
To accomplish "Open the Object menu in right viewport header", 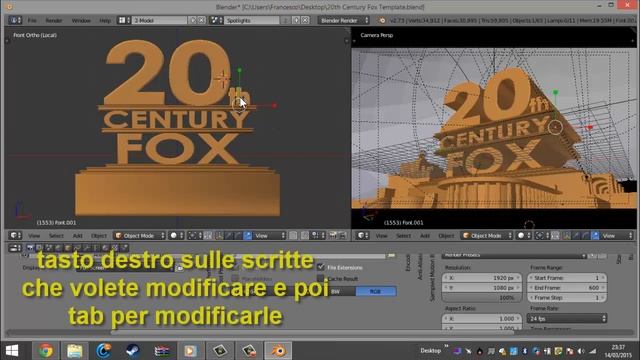I will point(446,236).
